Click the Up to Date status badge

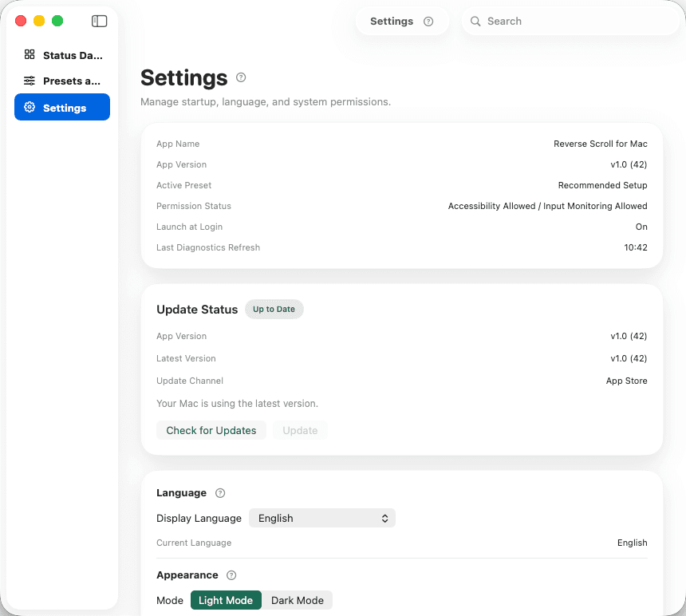click(x=274, y=310)
